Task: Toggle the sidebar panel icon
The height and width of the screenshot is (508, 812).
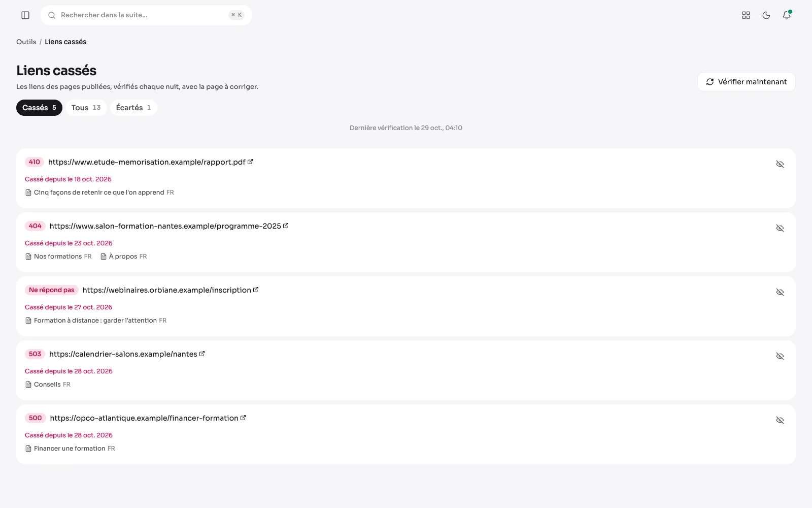Action: (x=25, y=15)
